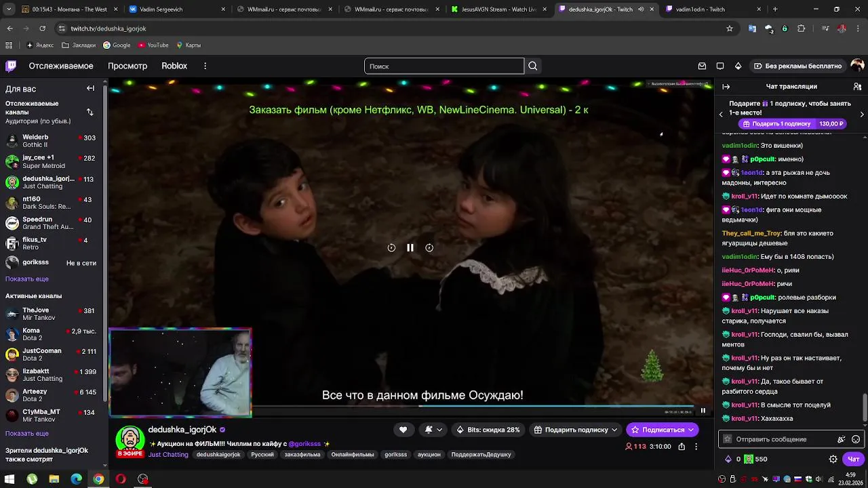
Task: Bookmark this page with the star
Action: (x=730, y=28)
